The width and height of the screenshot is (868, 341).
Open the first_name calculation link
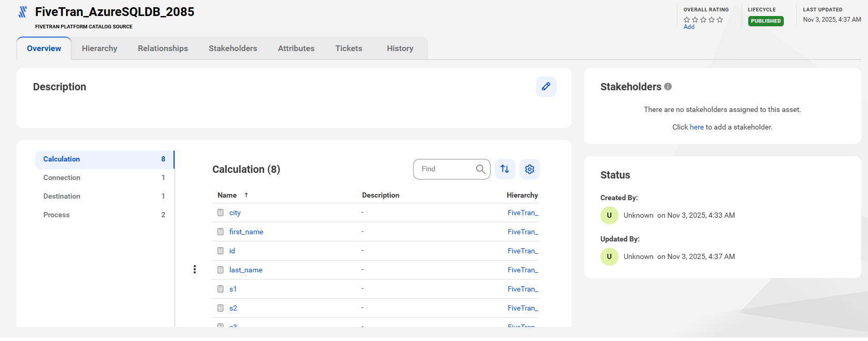coord(246,232)
